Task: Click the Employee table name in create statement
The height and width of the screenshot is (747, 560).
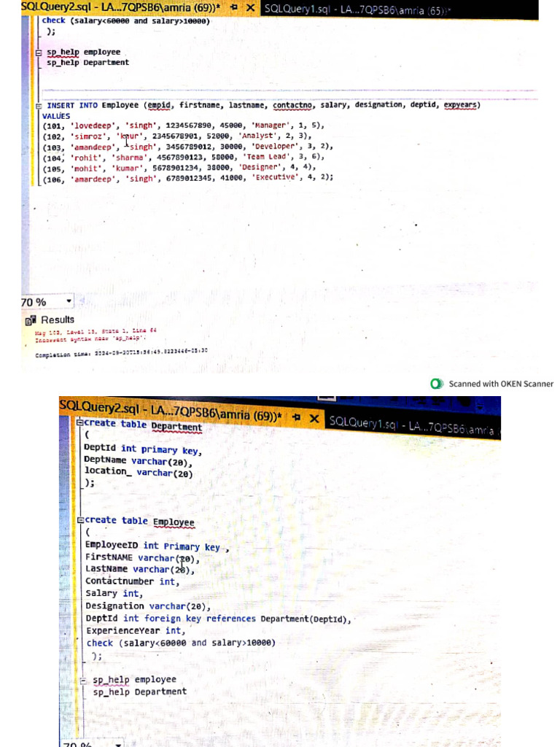Action: pos(174,522)
